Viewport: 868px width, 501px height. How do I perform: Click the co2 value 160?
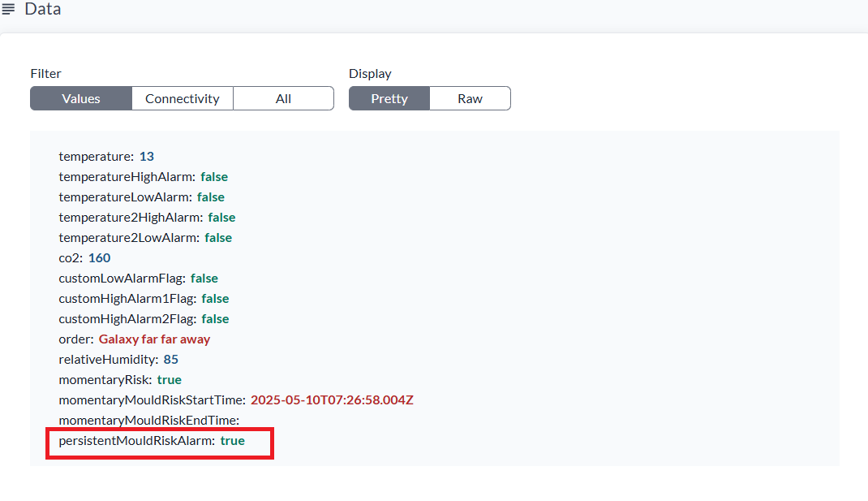coord(99,257)
